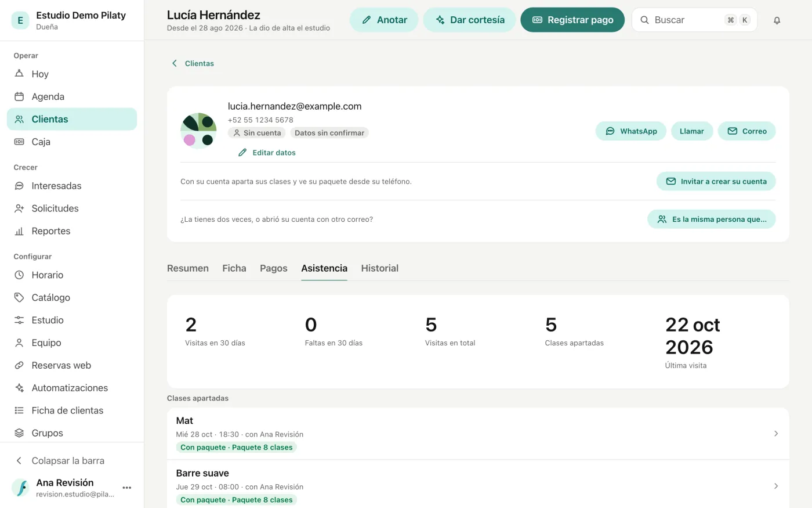Open the Interesadas section
812x508 pixels.
point(72,186)
